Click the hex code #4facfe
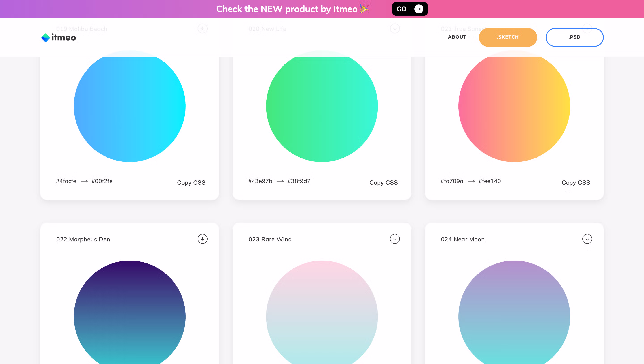 click(66, 181)
